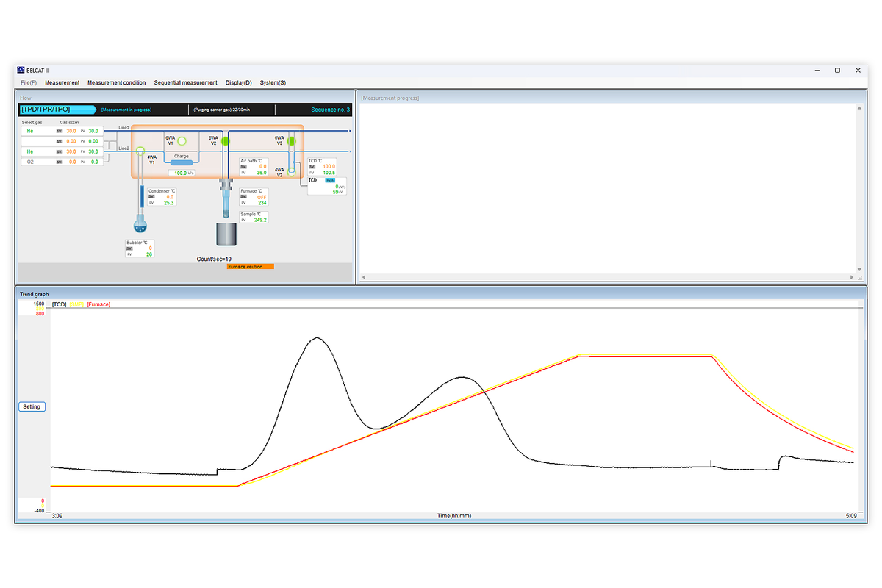This screenshot has height=588, width=882.
Task: Select the bubbler flask icon
Action: tap(140, 224)
